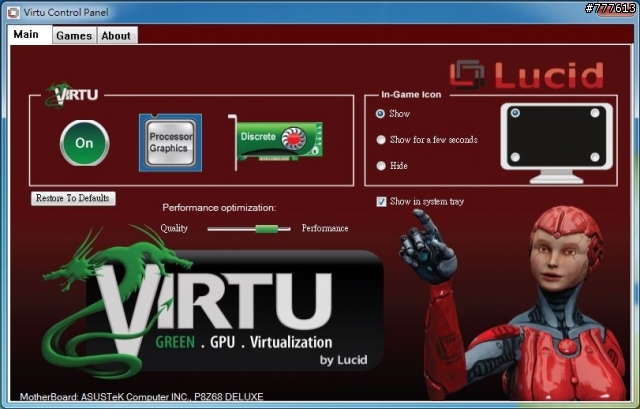Pick bottom-right corner position on monitor
The image size is (640, 409).
(x=595, y=157)
